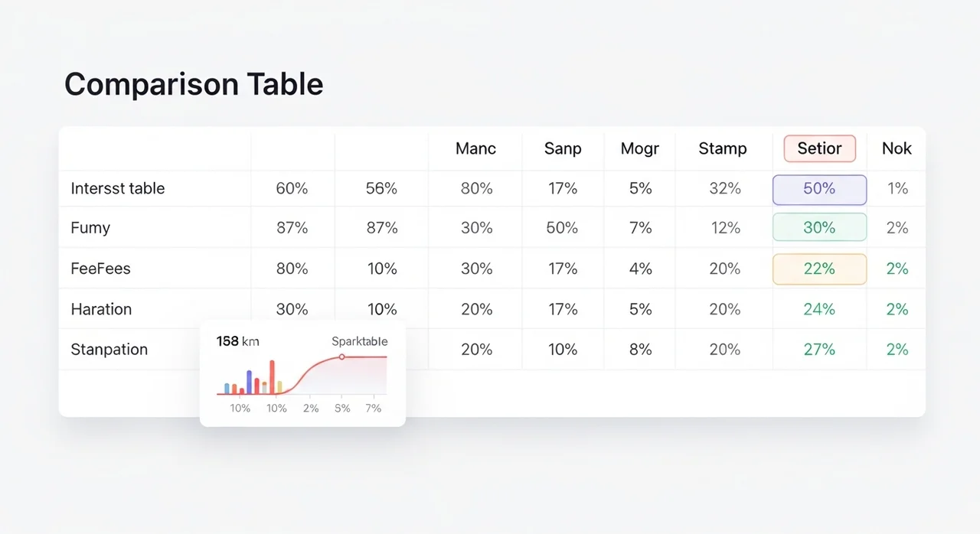Screen dimensions: 980x534
Task: Select the Mogr column header
Action: [640, 148]
